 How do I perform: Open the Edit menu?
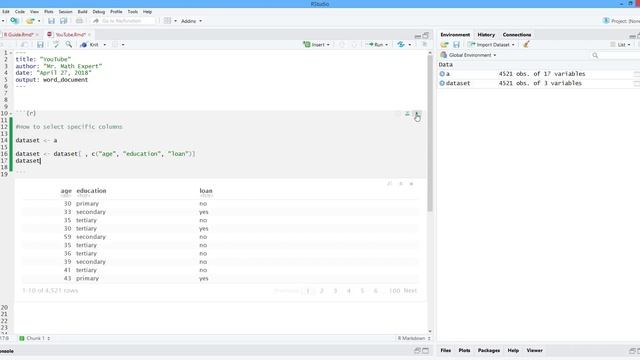point(6,12)
